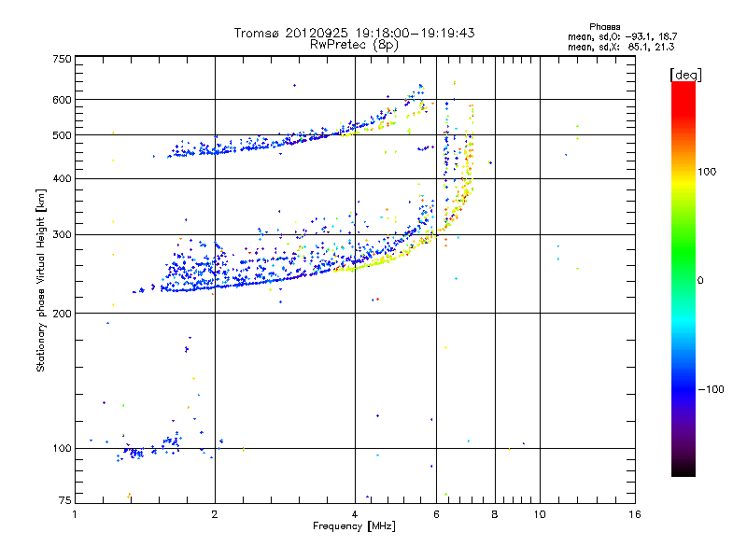Click the y-axis tick label '400'
Image resolution: width=747 pixels, height=560 pixels.
coord(62,179)
